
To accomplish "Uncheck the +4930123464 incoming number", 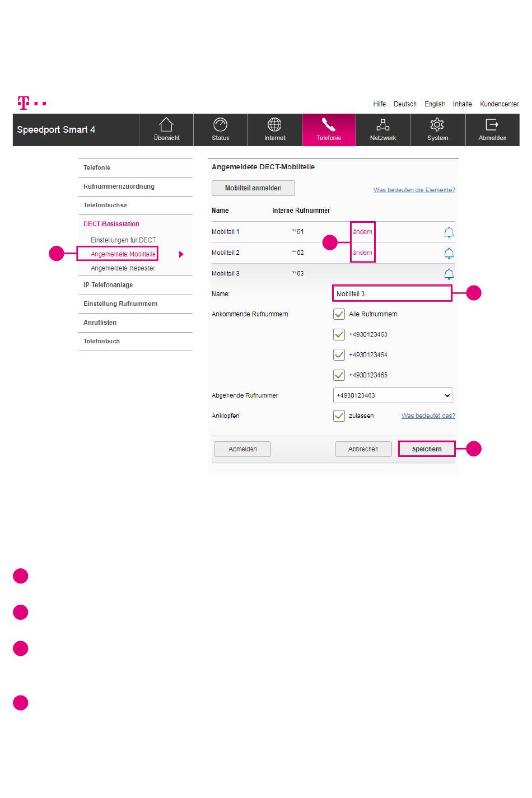I will [339, 354].
